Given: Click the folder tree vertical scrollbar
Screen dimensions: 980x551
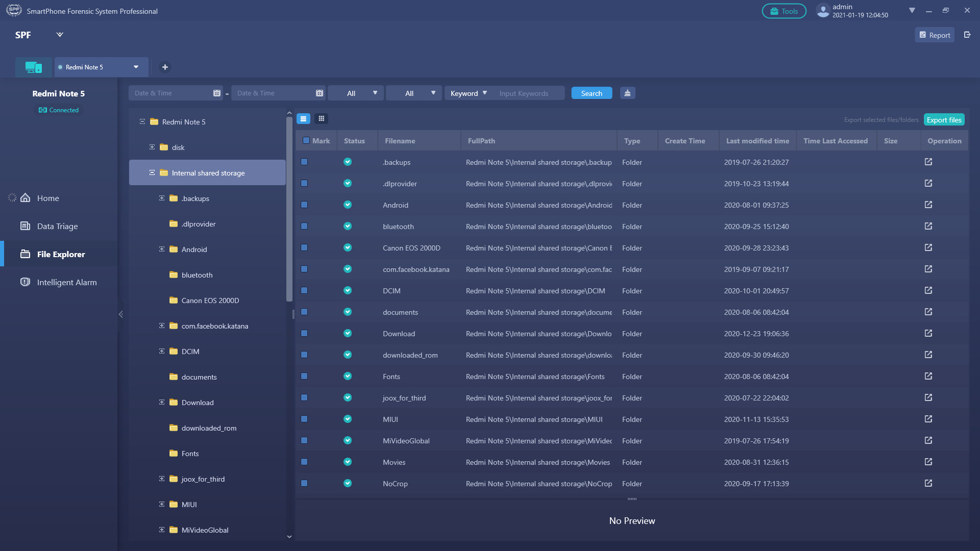Looking at the screenshot, I should click(289, 209).
